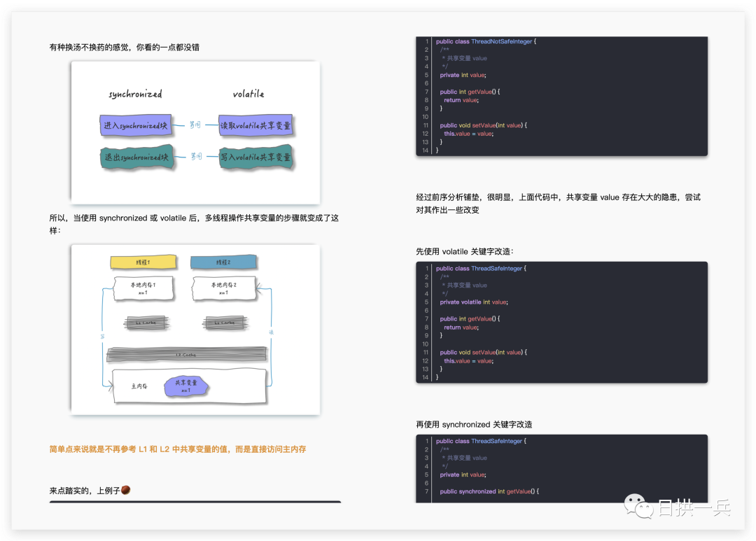Click the L1 Cache block under 本地内存1
The height and width of the screenshot is (541, 756).
146,323
